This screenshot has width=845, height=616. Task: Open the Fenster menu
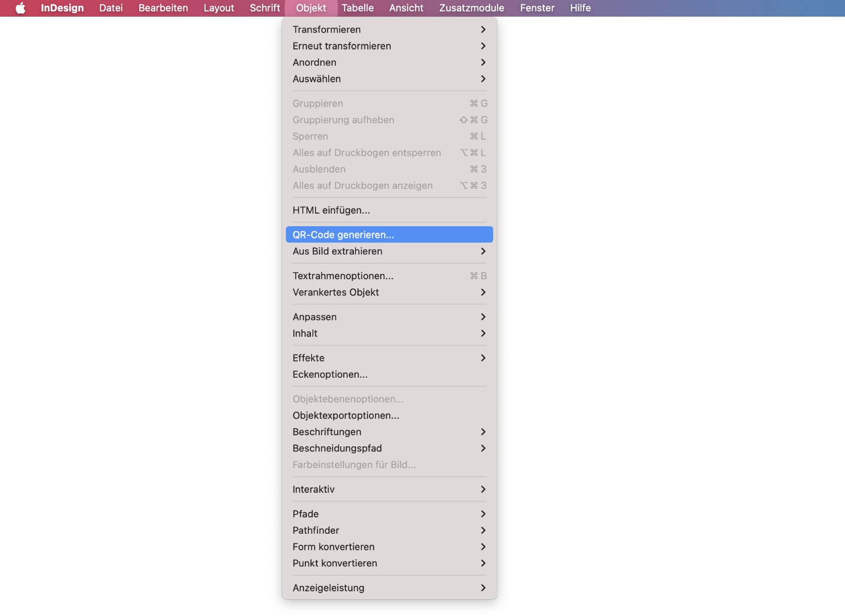pyautogui.click(x=537, y=8)
